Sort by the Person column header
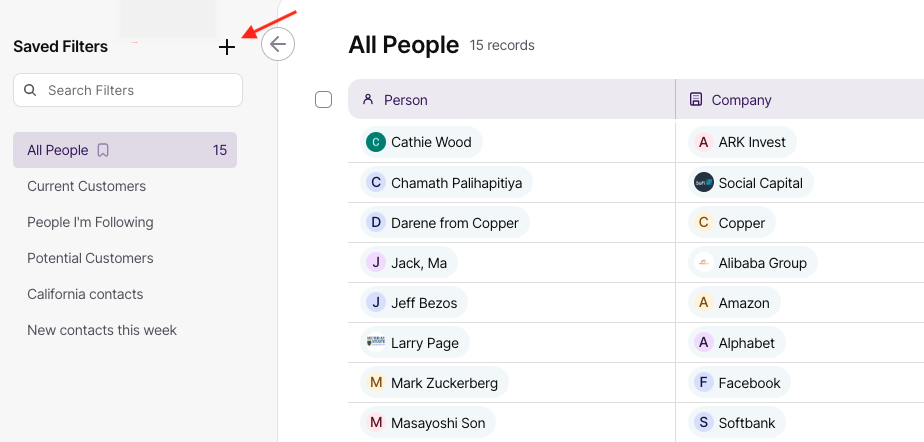This screenshot has height=442, width=924. click(512, 99)
